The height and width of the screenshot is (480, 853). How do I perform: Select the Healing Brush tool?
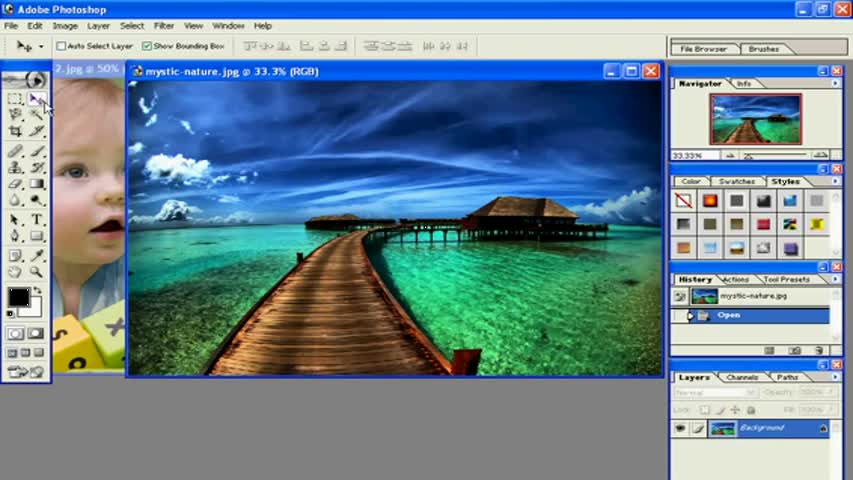15,151
